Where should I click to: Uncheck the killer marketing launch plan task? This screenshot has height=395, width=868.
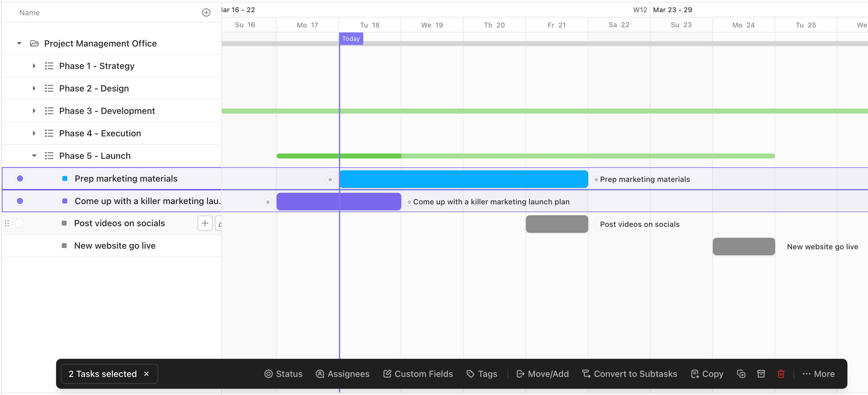[20, 201]
